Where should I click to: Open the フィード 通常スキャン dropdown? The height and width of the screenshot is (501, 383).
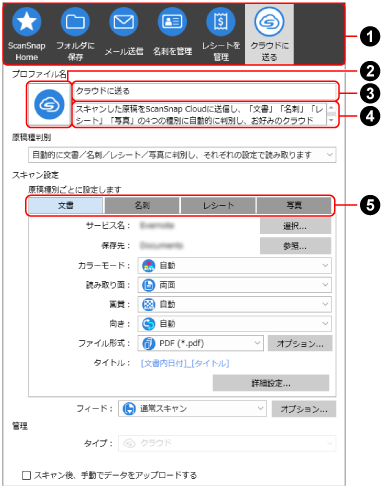pyautogui.click(x=192, y=409)
